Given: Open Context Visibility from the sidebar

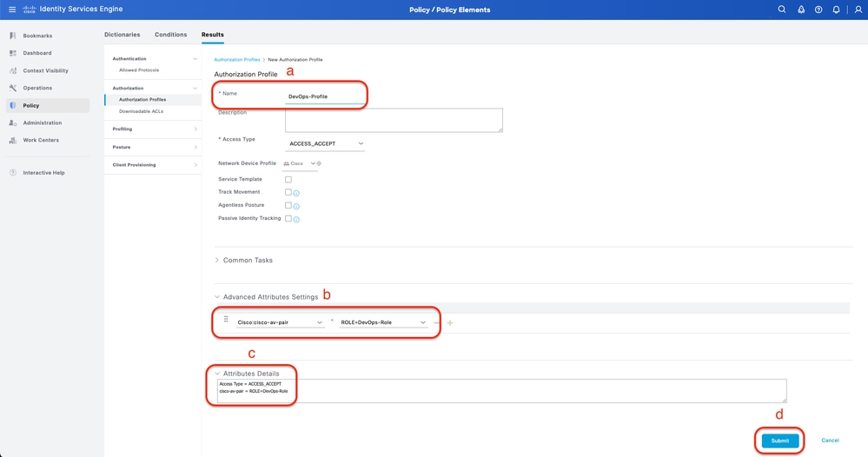Looking at the screenshot, I should 45,71.
